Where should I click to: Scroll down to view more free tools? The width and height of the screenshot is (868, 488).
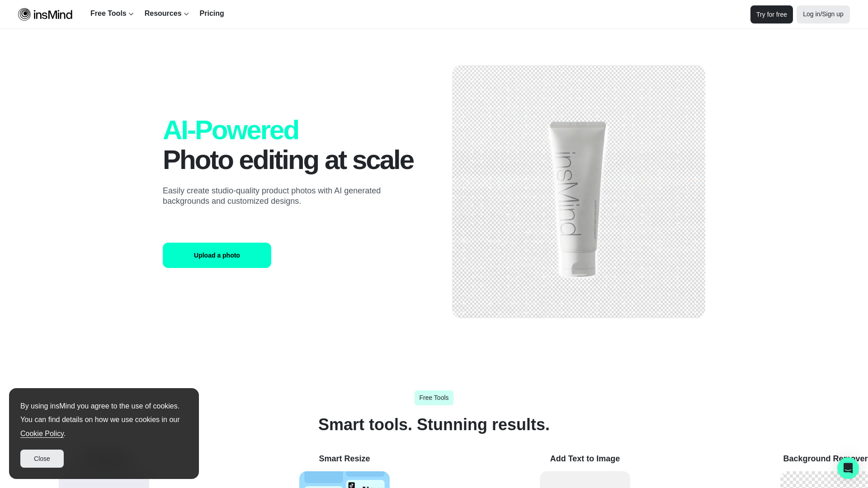point(434,398)
